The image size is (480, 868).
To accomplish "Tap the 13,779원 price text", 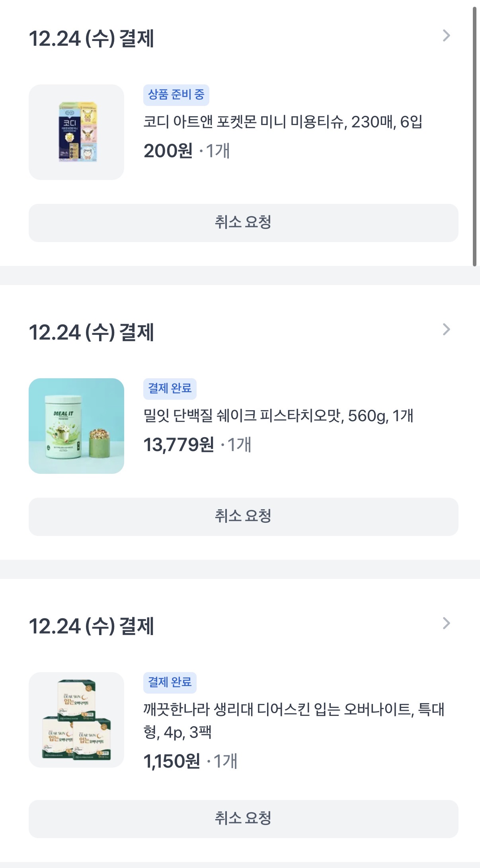I will click(179, 445).
